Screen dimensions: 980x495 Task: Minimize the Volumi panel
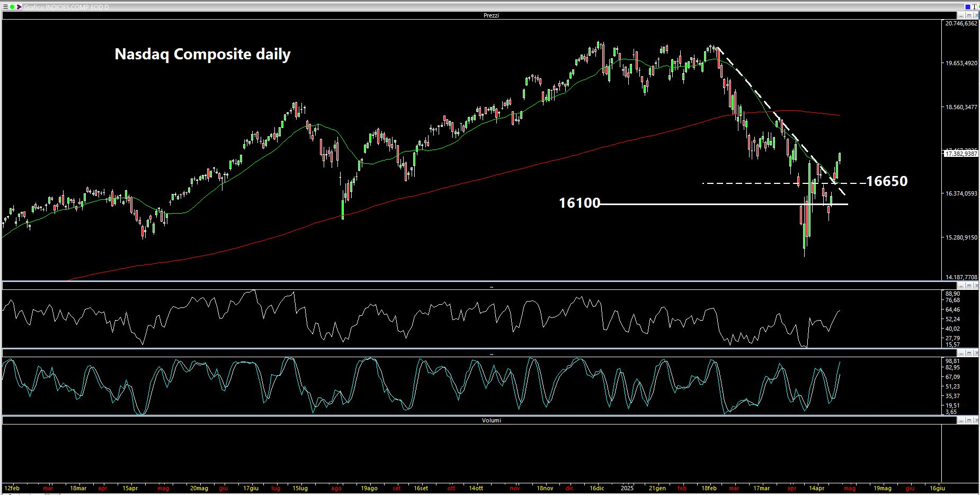coord(961,420)
